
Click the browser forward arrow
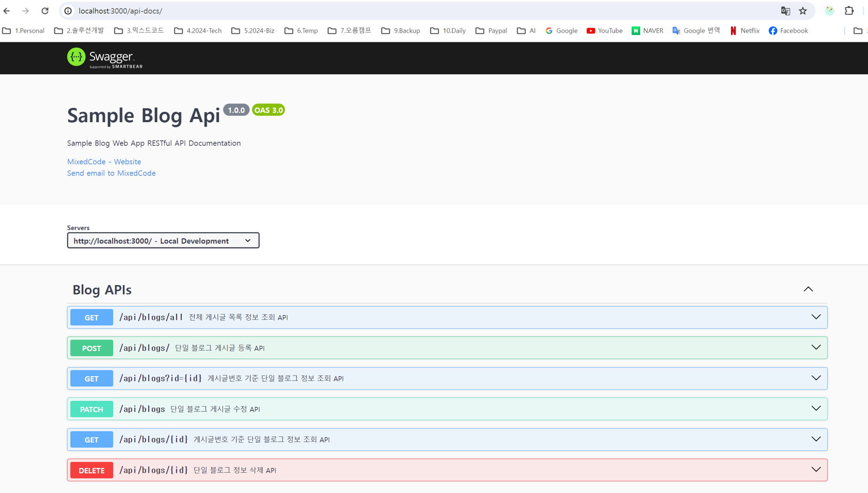26,11
